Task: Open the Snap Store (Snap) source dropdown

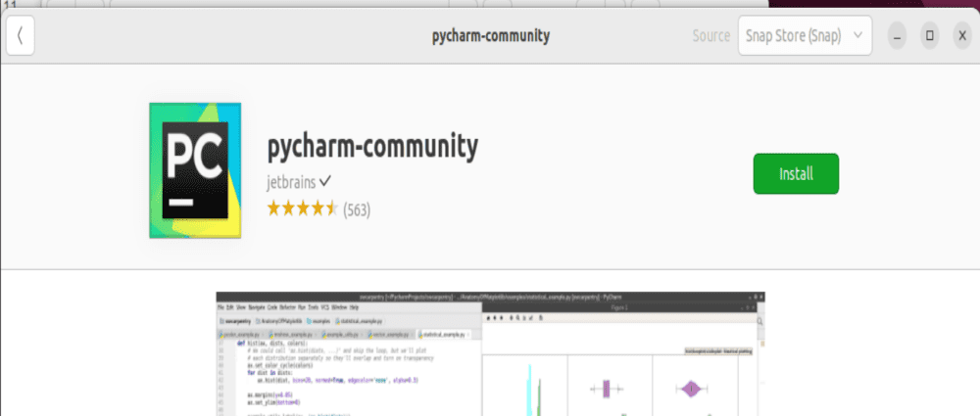Action: click(x=805, y=35)
